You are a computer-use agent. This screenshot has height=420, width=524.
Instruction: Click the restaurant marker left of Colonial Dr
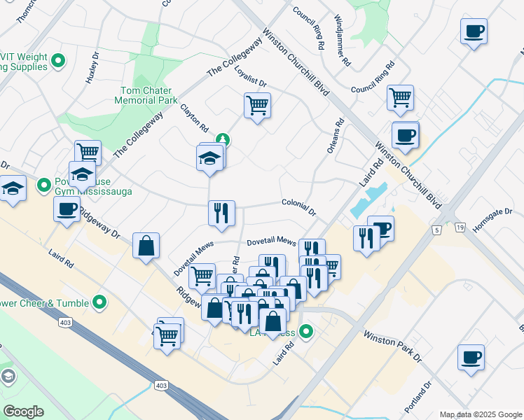click(x=221, y=213)
